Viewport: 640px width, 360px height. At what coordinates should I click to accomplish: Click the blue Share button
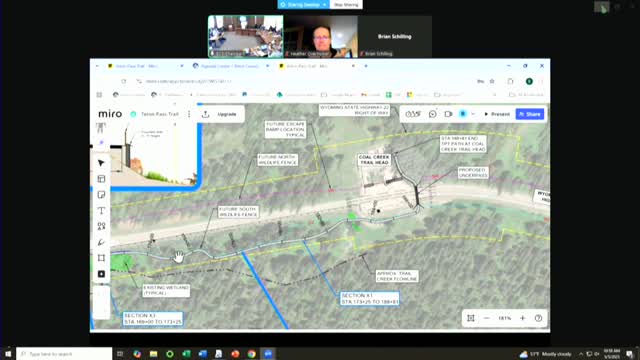[x=530, y=114]
